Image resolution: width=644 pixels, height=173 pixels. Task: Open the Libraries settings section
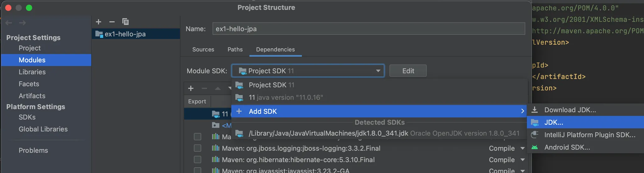pos(32,72)
